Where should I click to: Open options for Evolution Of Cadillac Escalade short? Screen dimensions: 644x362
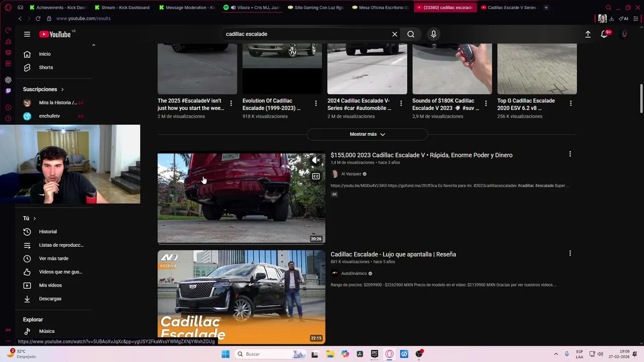coord(316,103)
